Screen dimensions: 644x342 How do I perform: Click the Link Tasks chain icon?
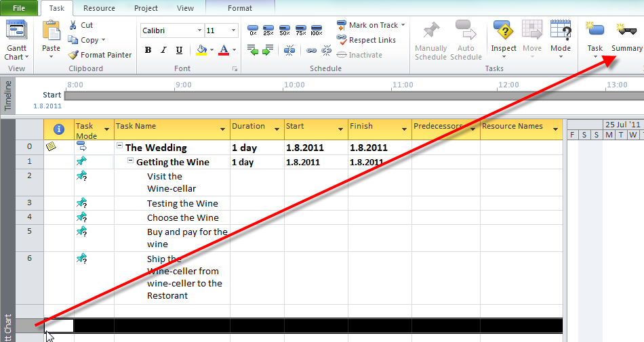[311, 50]
